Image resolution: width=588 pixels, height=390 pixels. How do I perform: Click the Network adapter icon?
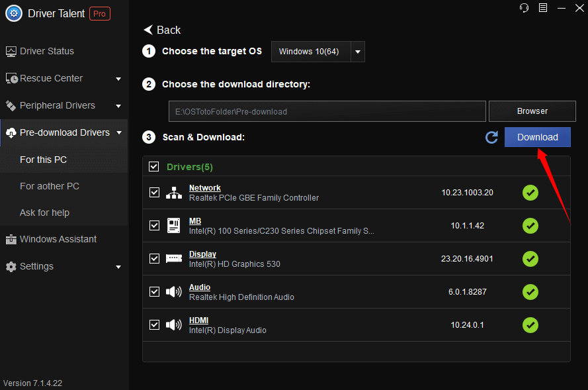click(174, 193)
